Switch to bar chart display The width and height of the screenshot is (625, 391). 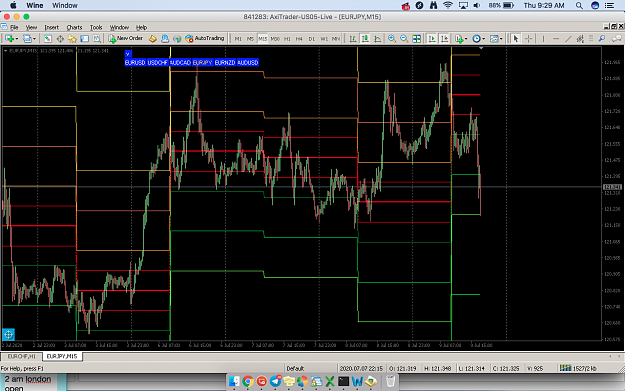[x=353, y=39]
